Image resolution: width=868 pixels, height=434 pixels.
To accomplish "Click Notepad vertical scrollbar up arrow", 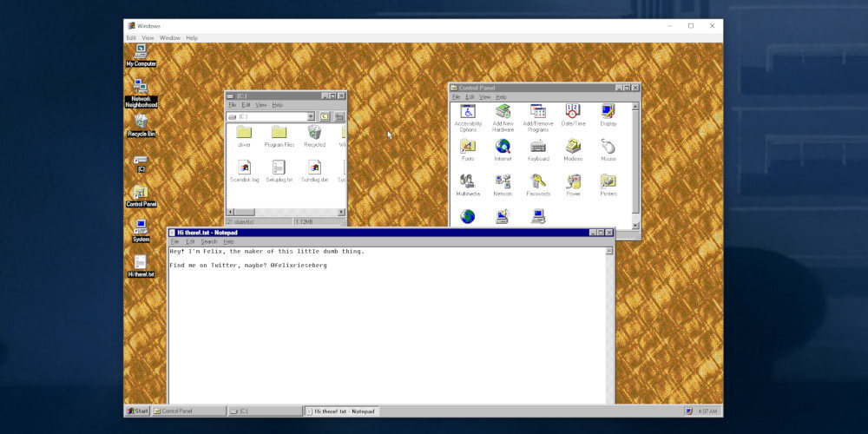I will pos(609,252).
